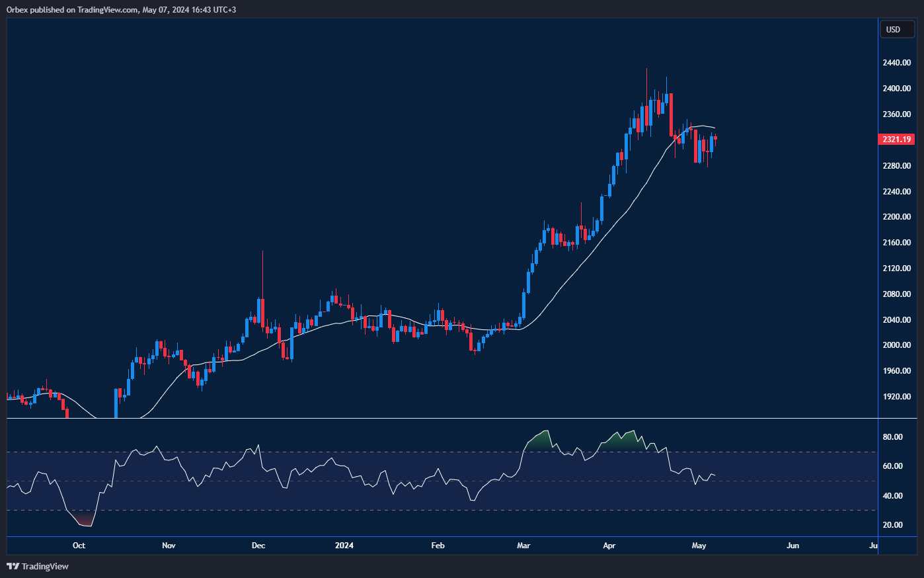The width and height of the screenshot is (924, 578).
Task: Click the red 2321.19 current price label
Action: pyautogui.click(x=897, y=140)
